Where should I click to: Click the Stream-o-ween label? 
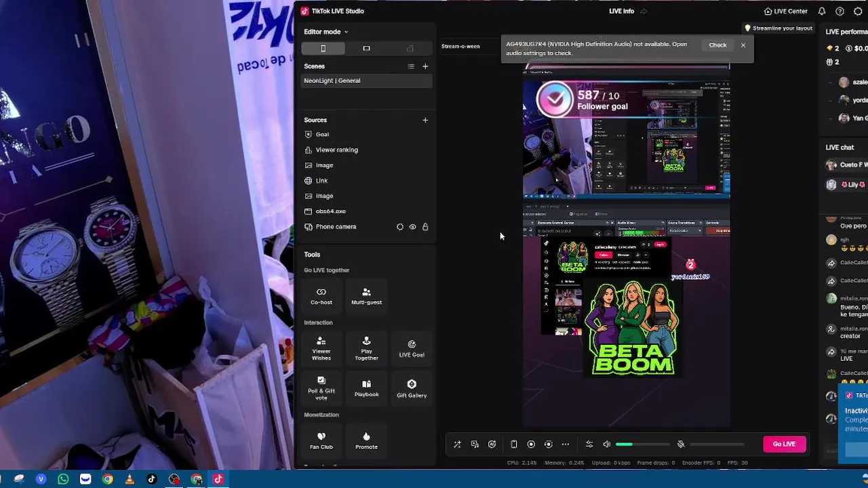click(x=460, y=46)
